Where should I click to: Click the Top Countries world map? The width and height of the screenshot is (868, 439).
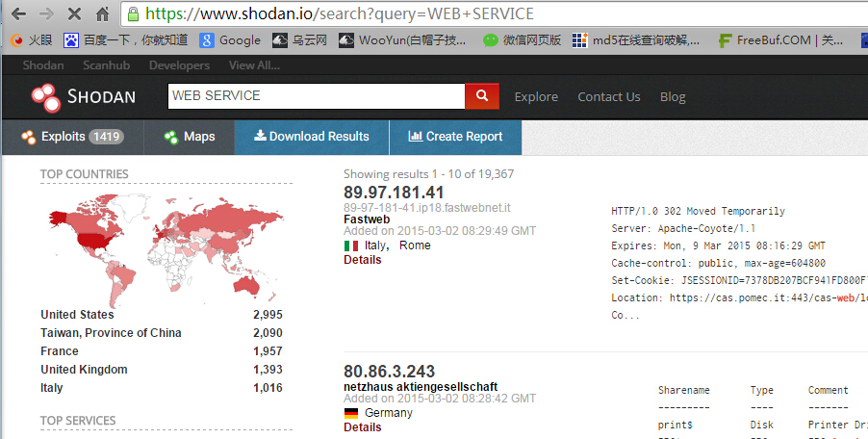point(166,249)
